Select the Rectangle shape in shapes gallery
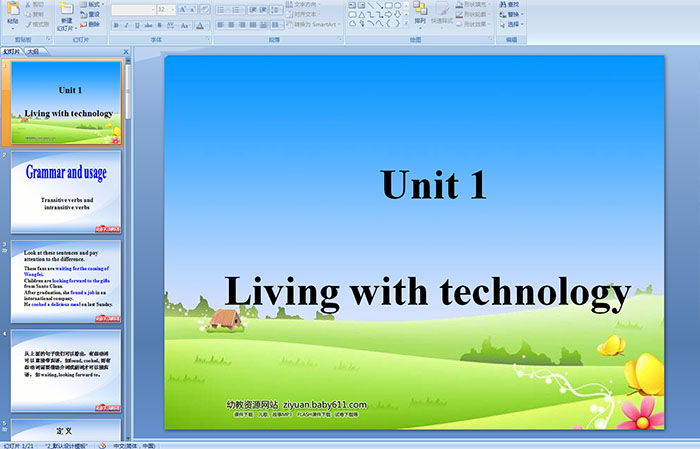Image resolution: width=700 pixels, height=449 pixels. pyautogui.click(x=388, y=5)
